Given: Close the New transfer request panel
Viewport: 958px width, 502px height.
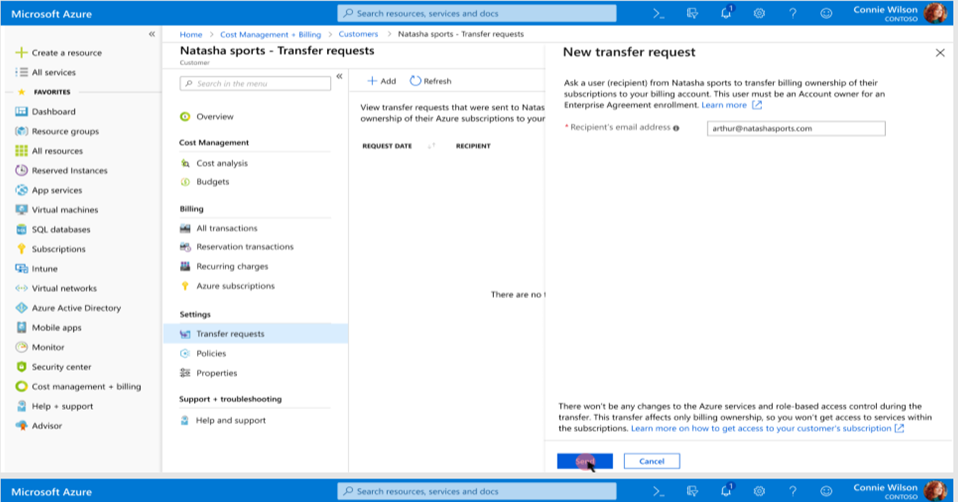Looking at the screenshot, I should (x=940, y=53).
